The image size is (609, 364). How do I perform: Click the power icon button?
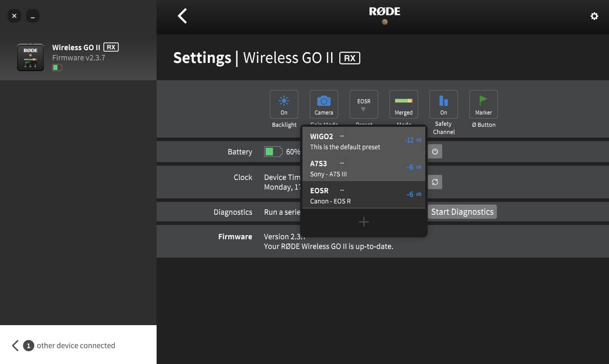coord(435,152)
